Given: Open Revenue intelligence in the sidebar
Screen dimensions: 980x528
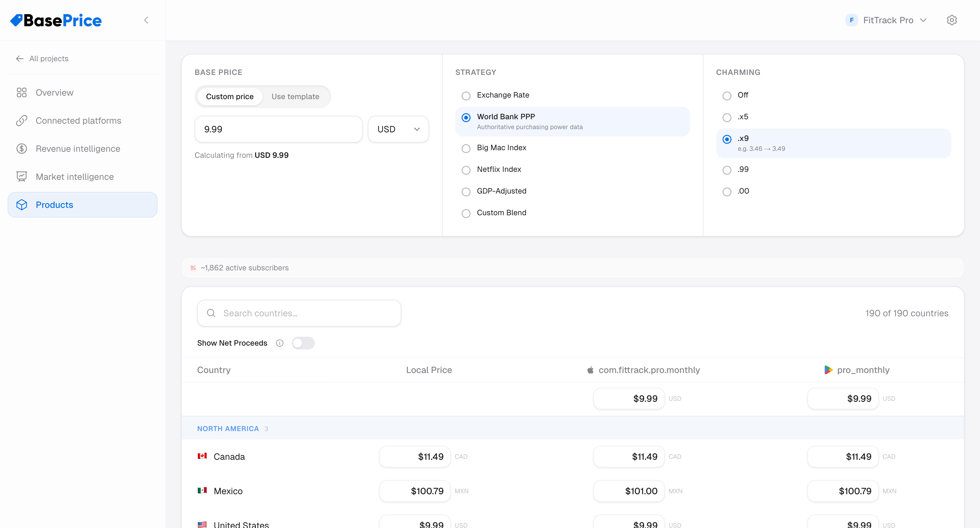Looking at the screenshot, I should click(x=83, y=149).
